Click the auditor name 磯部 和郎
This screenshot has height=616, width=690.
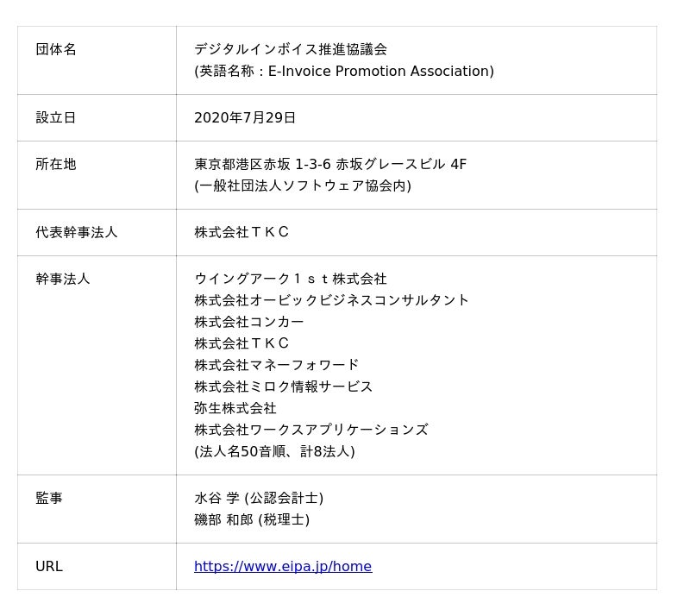click(x=224, y=520)
